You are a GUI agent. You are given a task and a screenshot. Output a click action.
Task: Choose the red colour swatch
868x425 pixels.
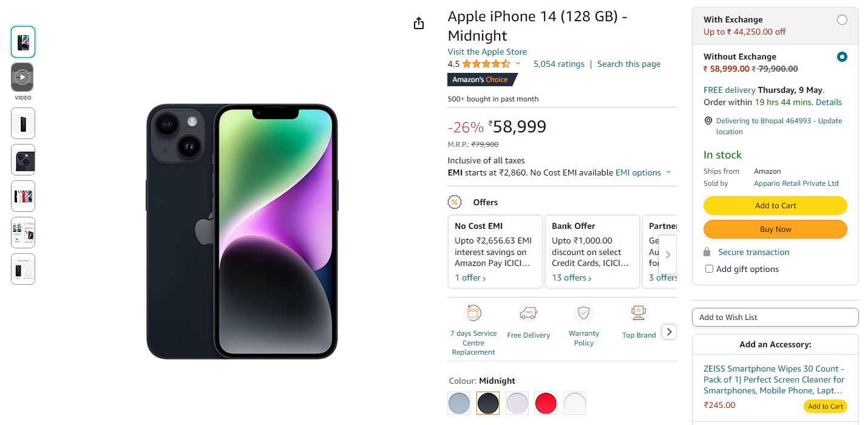point(546,403)
